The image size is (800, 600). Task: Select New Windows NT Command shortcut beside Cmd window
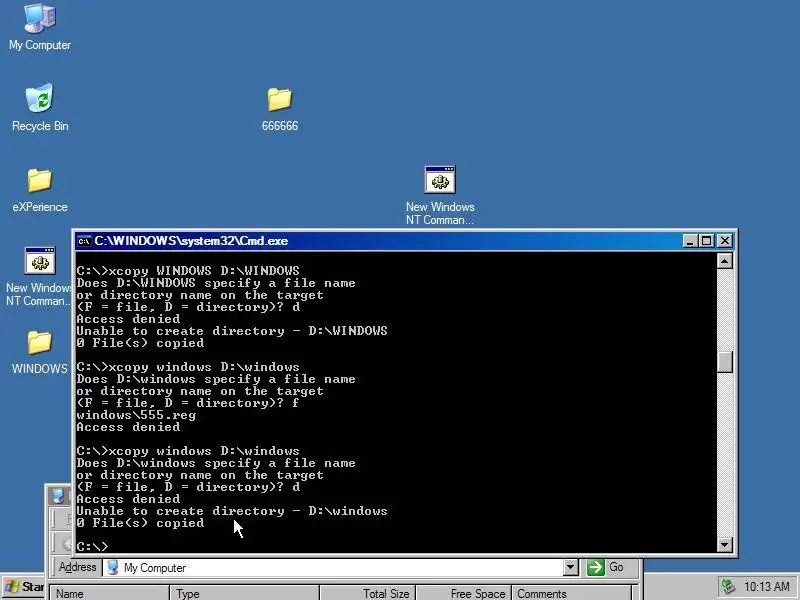pos(39,277)
